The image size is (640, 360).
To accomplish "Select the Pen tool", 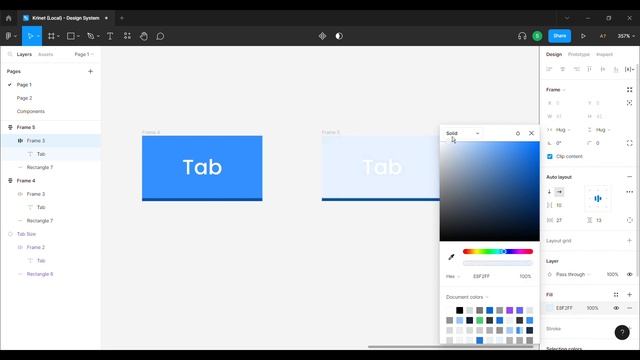I will click(91, 36).
